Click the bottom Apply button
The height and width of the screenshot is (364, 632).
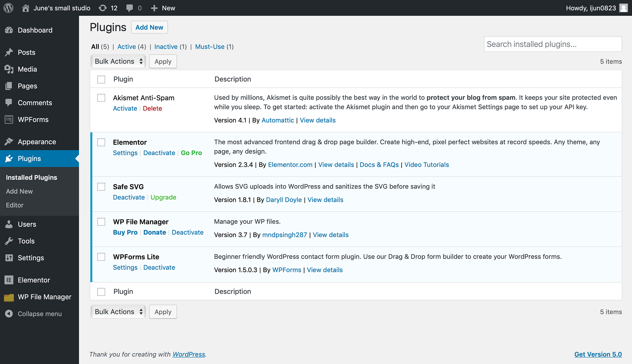(163, 312)
